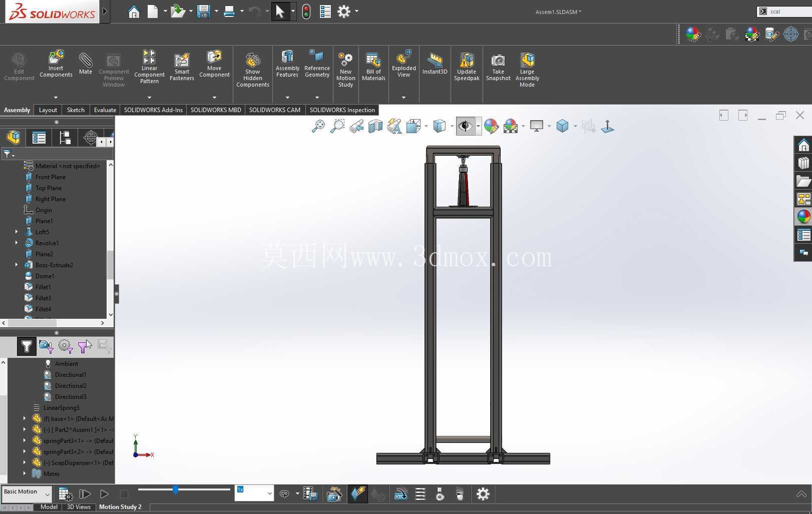Toggle Filter Selected purple funnel
Viewport: 812px width, 514px height.
(x=84, y=346)
